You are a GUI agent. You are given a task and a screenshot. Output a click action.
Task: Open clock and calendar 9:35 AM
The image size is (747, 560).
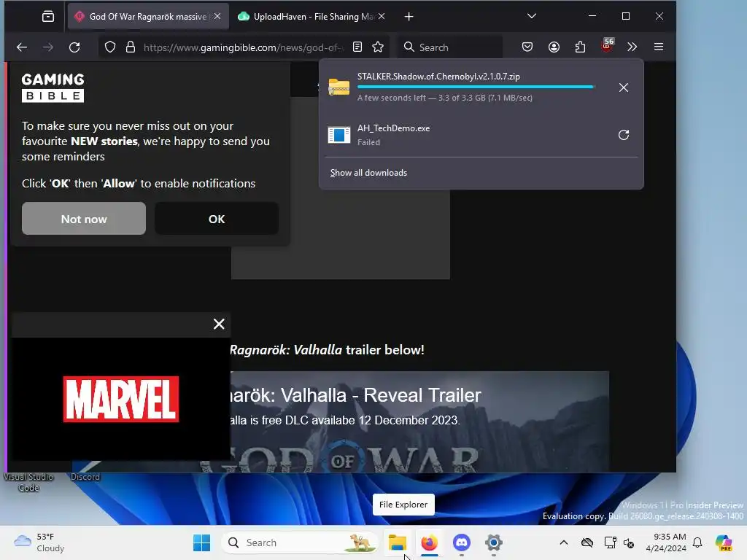click(666, 542)
